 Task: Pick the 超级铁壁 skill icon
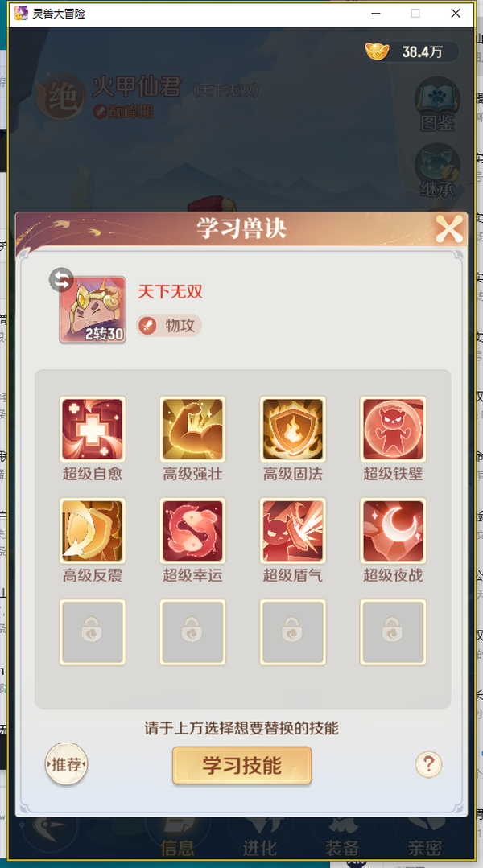tap(394, 429)
